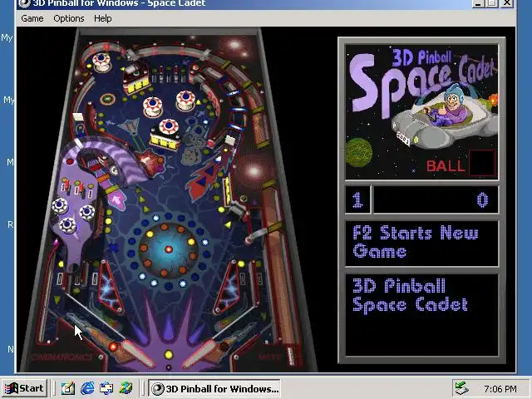Click the Windows Start button
Screen dimensions: 532x399
click(24, 388)
